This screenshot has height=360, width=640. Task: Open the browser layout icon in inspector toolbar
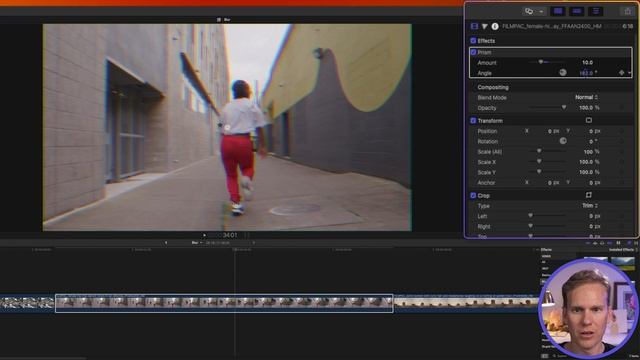[x=529, y=11]
